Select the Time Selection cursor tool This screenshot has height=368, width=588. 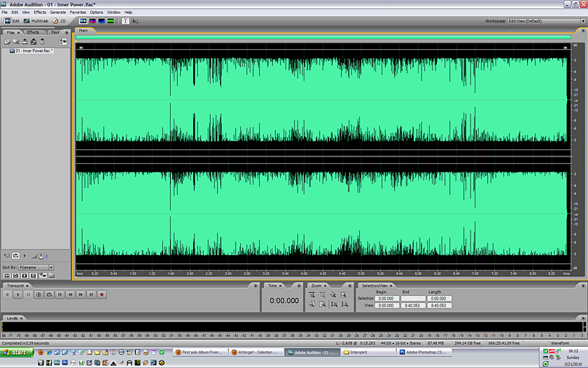tap(125, 21)
